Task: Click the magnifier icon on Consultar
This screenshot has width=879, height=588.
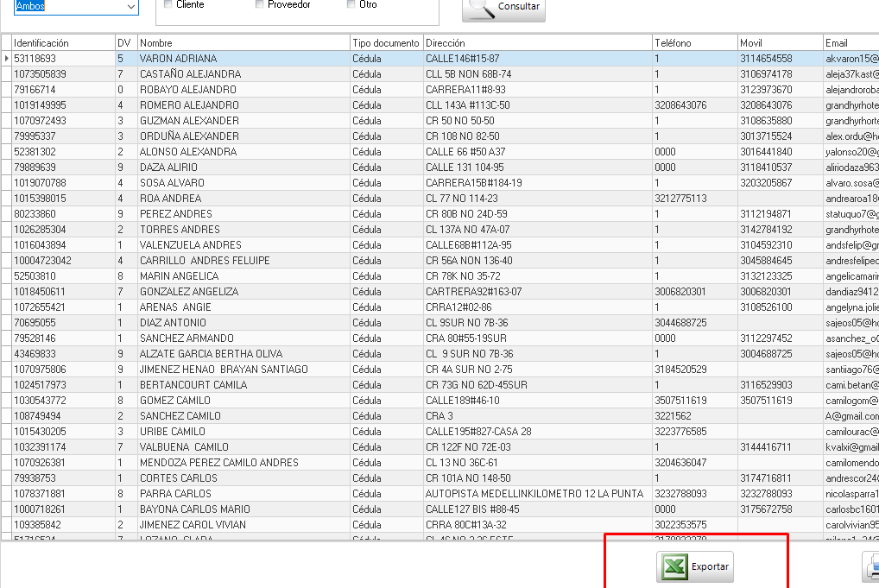Action: pyautogui.click(x=480, y=7)
